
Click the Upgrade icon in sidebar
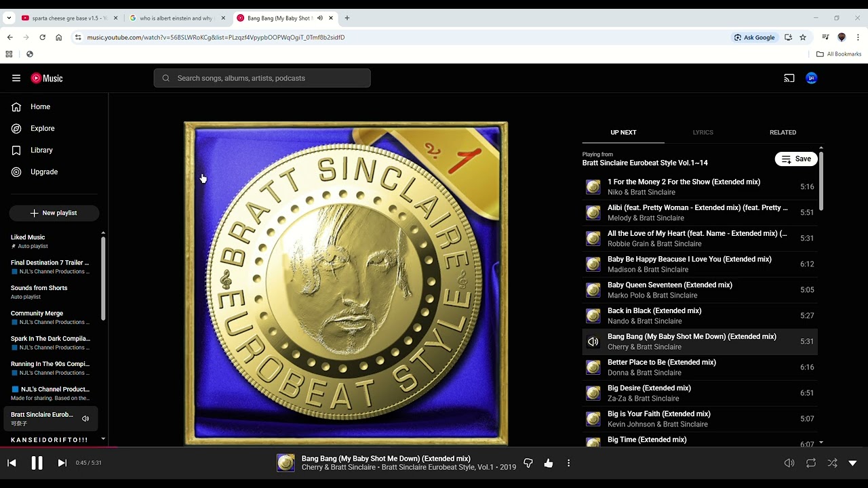pyautogui.click(x=16, y=171)
